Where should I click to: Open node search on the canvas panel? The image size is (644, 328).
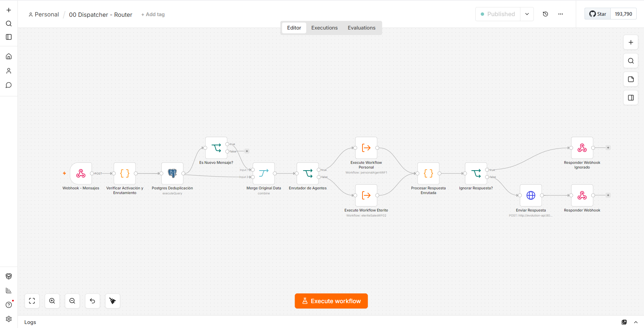coord(631,61)
